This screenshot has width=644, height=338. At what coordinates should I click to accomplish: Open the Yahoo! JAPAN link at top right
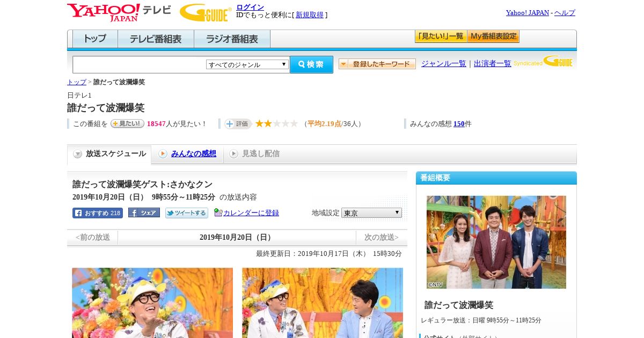click(528, 13)
